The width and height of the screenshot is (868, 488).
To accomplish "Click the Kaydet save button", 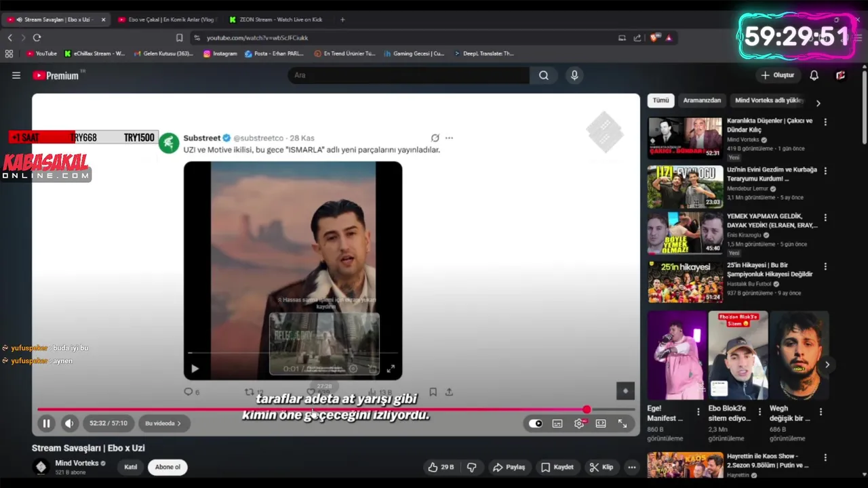I will pyautogui.click(x=557, y=467).
